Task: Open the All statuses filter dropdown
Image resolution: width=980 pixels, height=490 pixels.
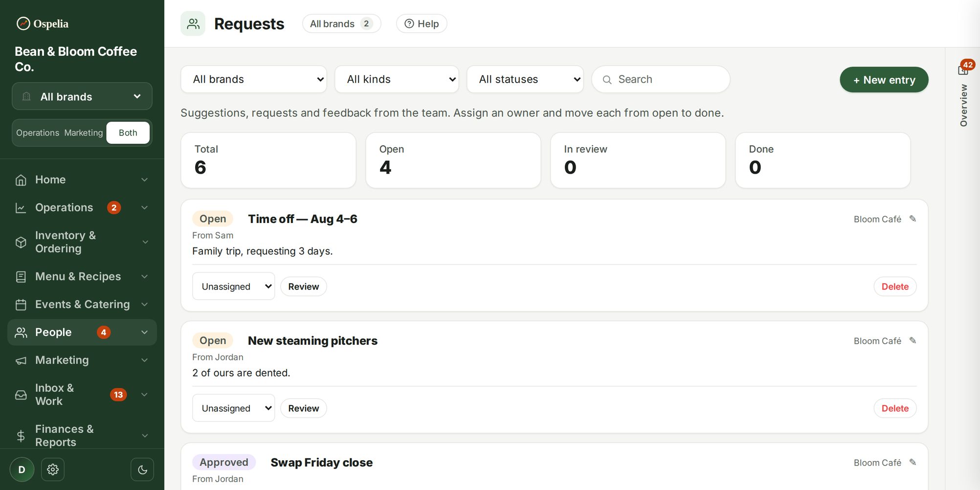Action: click(x=525, y=79)
